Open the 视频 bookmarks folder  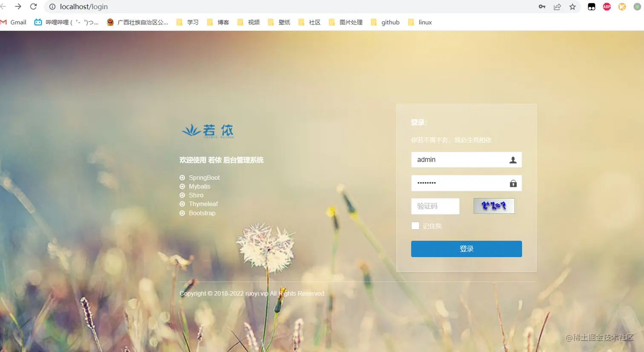[249, 22]
